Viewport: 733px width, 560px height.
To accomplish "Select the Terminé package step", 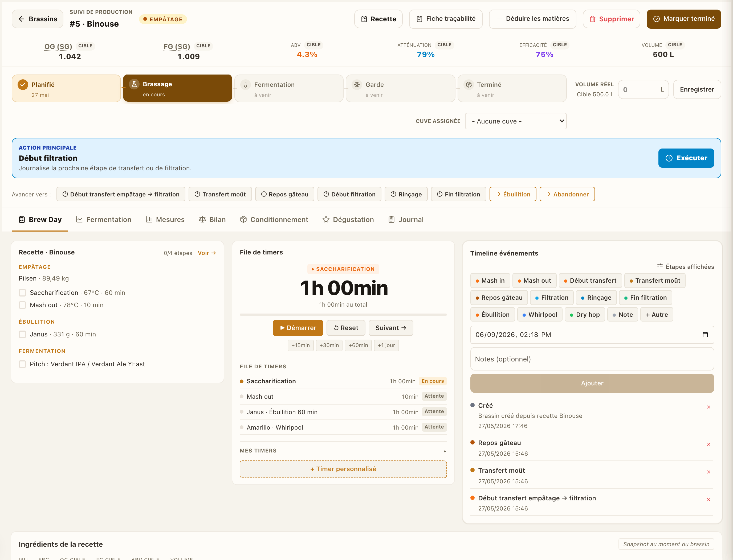I will (512, 88).
